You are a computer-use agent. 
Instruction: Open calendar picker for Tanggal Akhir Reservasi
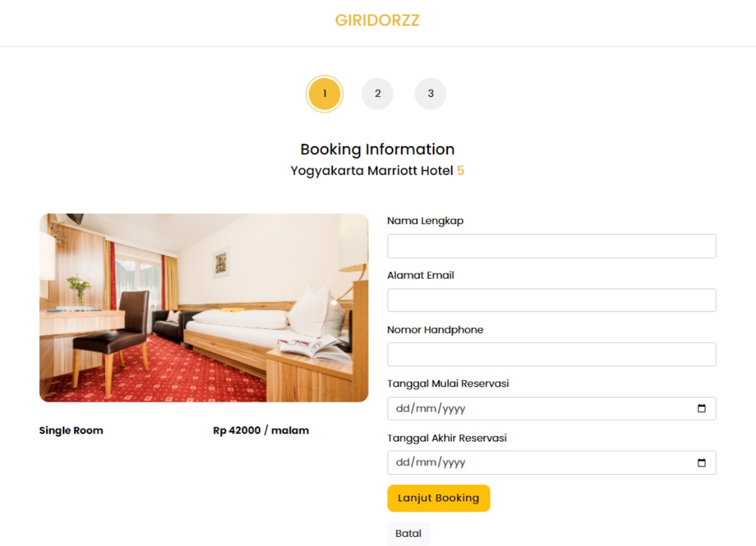[701, 463]
